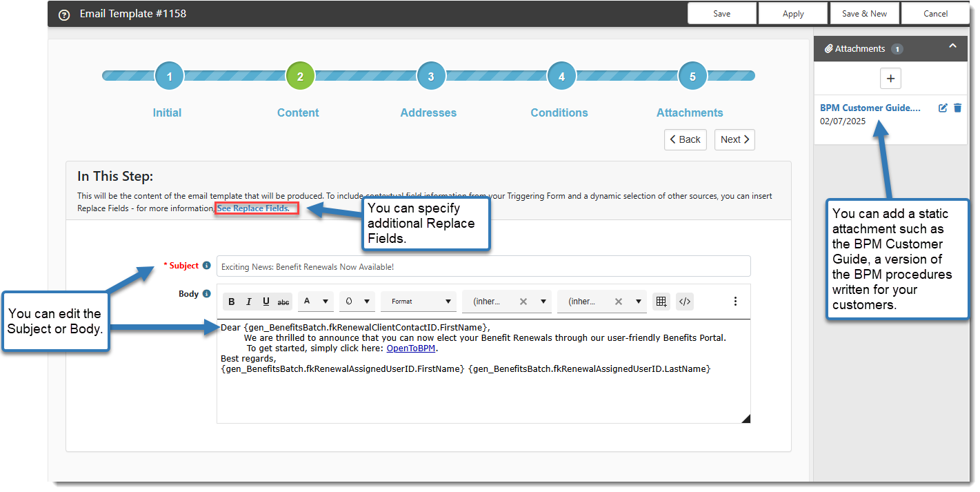
Task: Click into the Subject input field
Action: coord(483,266)
